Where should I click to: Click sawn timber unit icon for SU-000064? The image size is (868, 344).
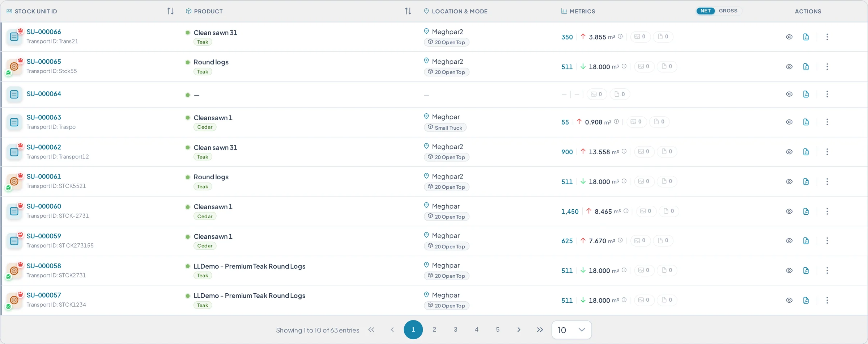[x=14, y=94]
